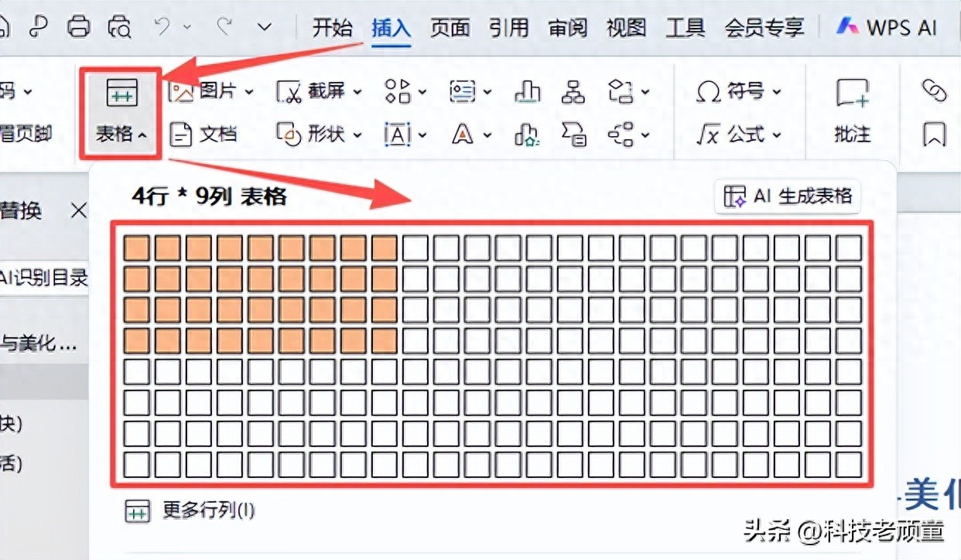This screenshot has width=961, height=560.
Task: Click the print icon in quick toolbar
Action: pos(78,27)
